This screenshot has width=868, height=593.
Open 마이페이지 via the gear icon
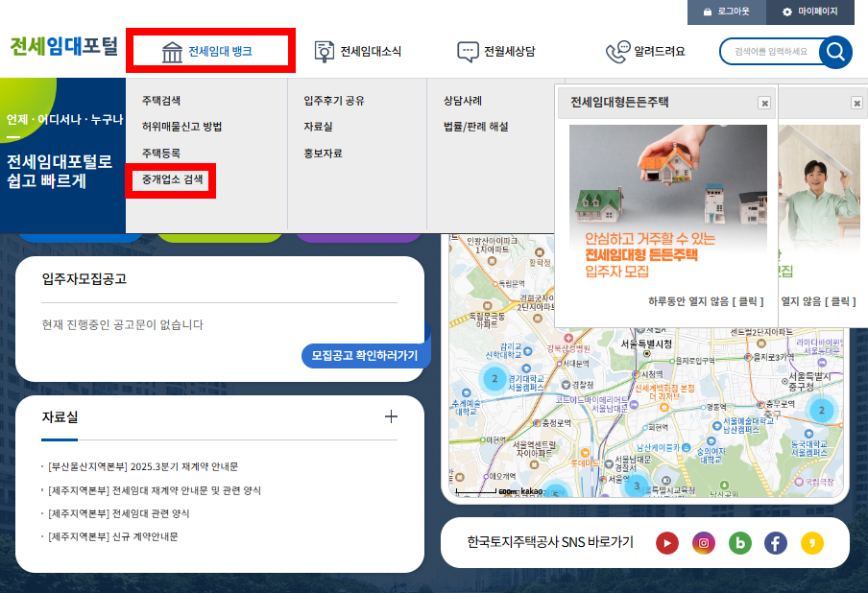point(785,12)
